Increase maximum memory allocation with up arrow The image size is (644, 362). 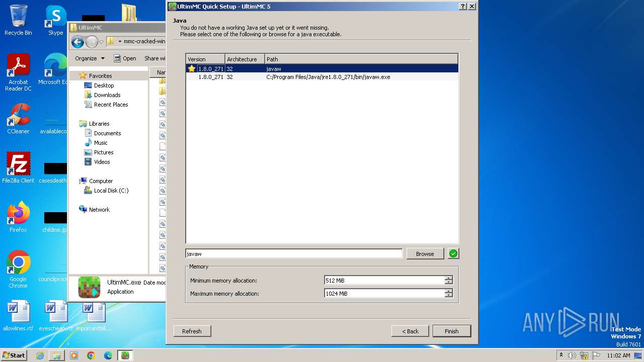[x=448, y=291]
